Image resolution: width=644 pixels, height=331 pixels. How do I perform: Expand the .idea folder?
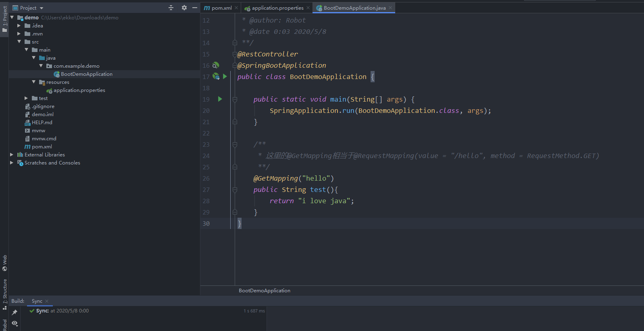click(19, 26)
